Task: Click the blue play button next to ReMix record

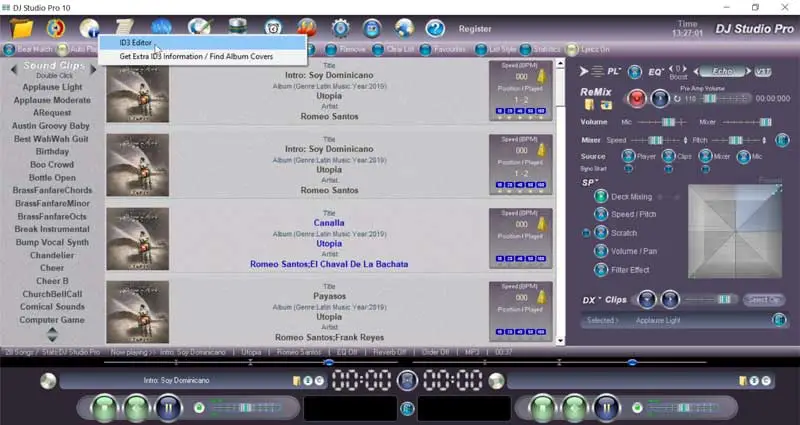Action: pyautogui.click(x=660, y=98)
